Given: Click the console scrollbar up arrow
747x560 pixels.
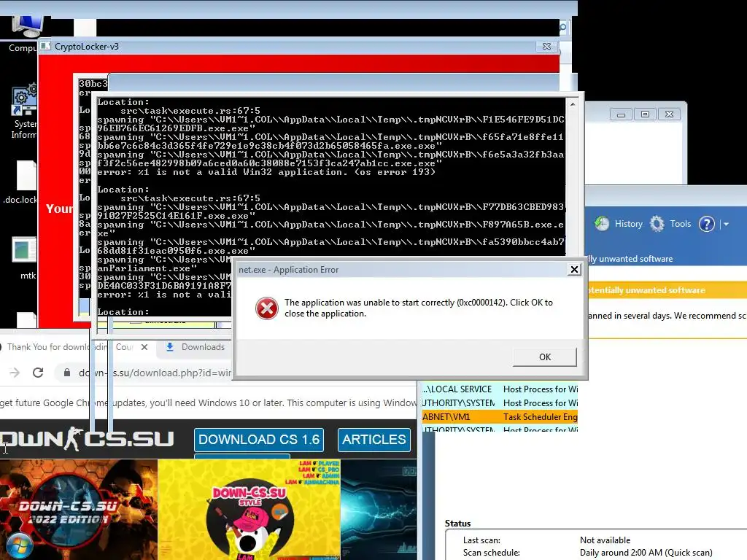Looking at the screenshot, I should point(572,104).
